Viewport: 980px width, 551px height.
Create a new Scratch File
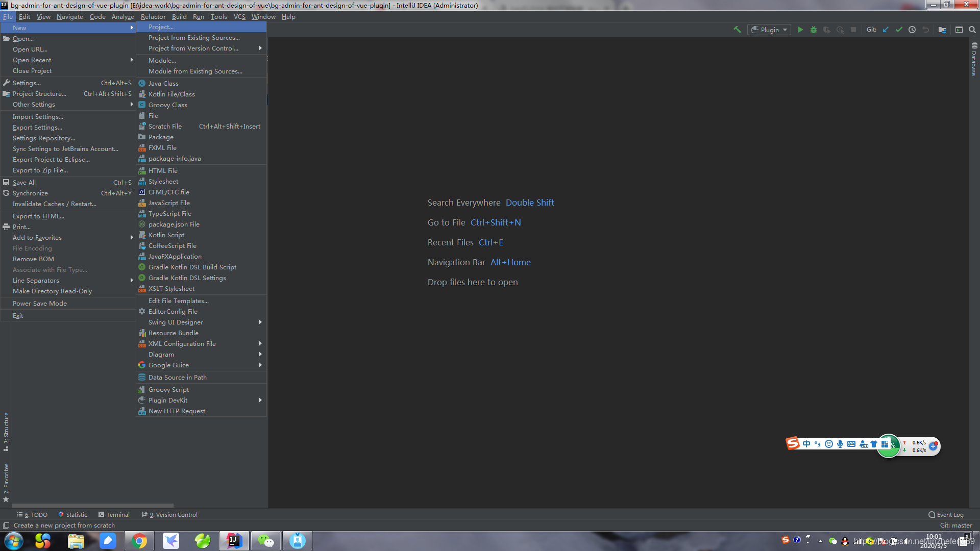click(x=202, y=127)
